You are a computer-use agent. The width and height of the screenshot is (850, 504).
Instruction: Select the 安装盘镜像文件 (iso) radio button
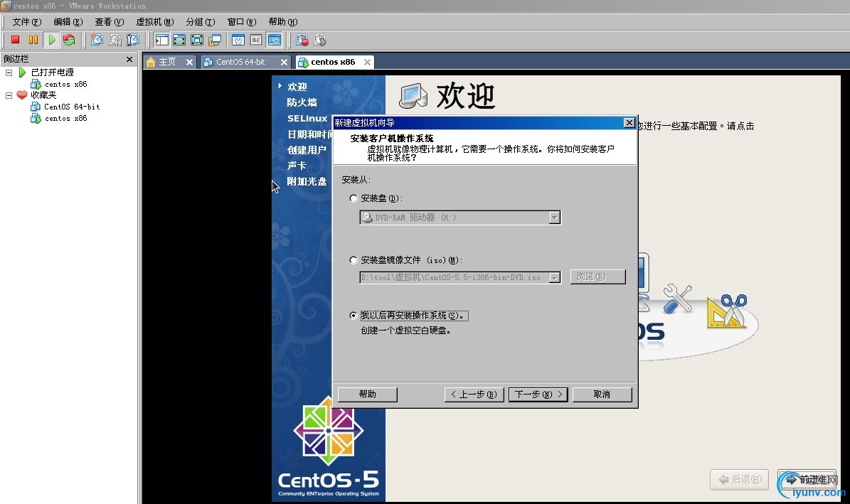pyautogui.click(x=354, y=260)
